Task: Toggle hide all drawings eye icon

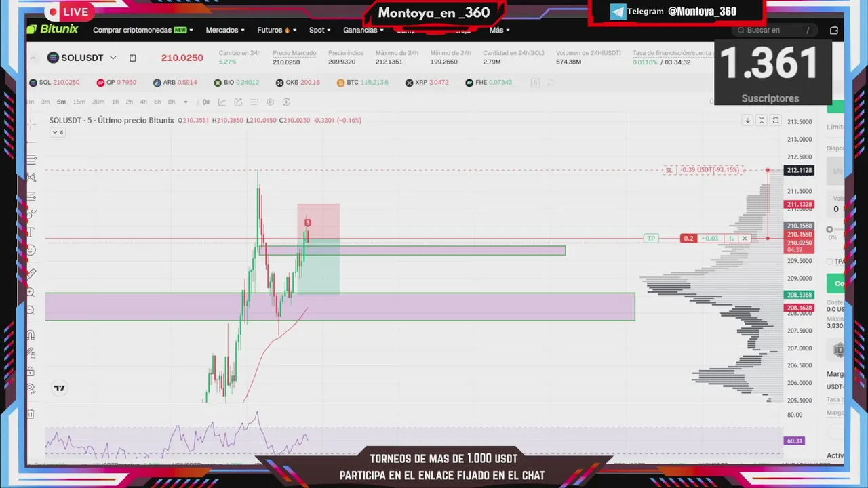Action: coord(31,389)
